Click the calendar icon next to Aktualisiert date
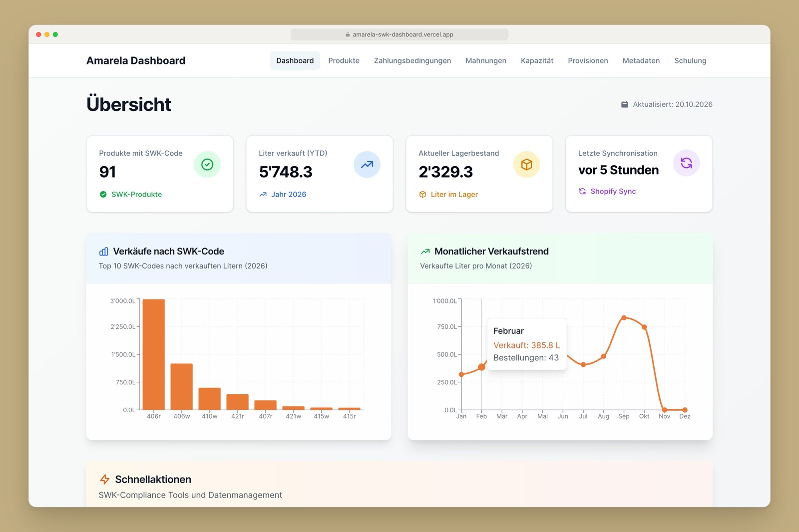The height and width of the screenshot is (532, 799). (625, 104)
